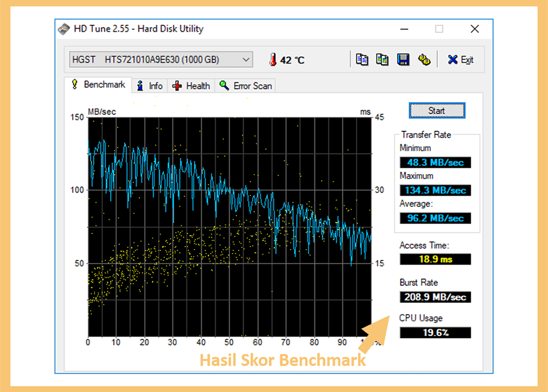Click the 42 °C temperature reading
Screen dimensions: 548x392
(292, 60)
